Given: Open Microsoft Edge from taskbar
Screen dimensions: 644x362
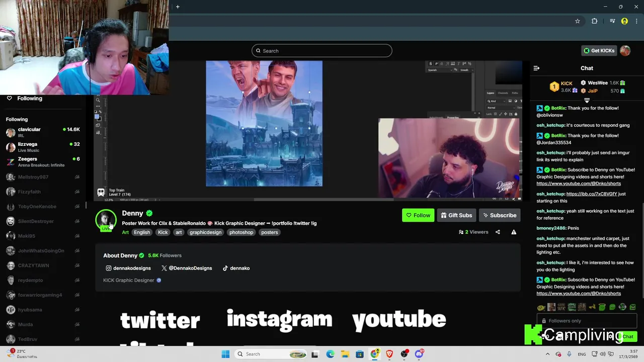Looking at the screenshot, I should coord(330,354).
